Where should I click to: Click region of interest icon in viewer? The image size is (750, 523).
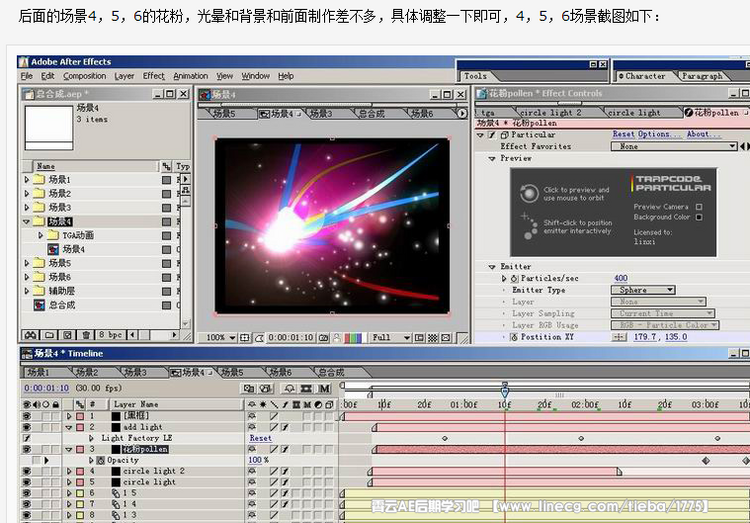pos(419,338)
